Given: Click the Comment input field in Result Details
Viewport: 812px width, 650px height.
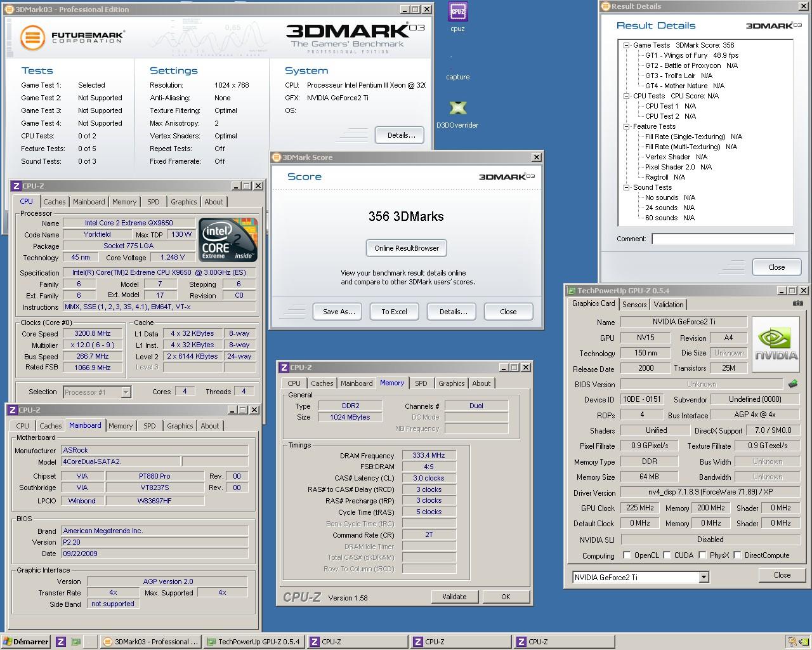Looking at the screenshot, I should click(723, 239).
